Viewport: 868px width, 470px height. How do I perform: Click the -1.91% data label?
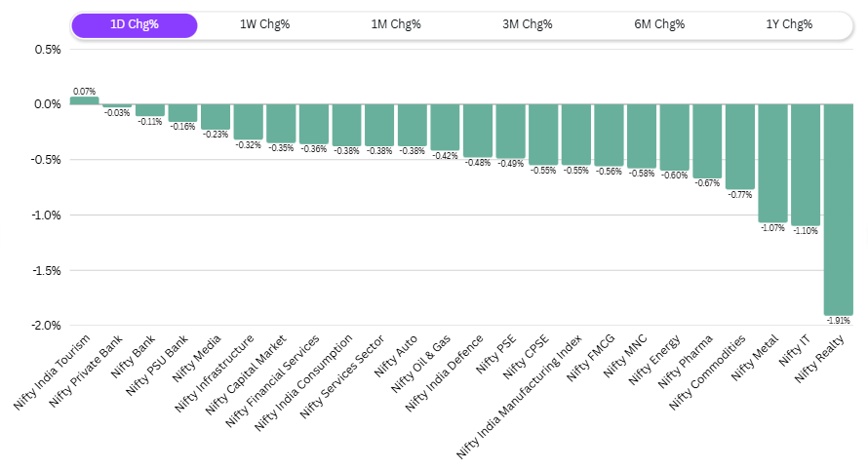[838, 320]
